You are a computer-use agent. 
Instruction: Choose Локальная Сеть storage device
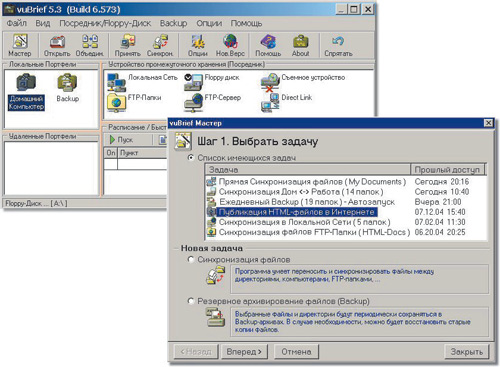[x=142, y=82]
